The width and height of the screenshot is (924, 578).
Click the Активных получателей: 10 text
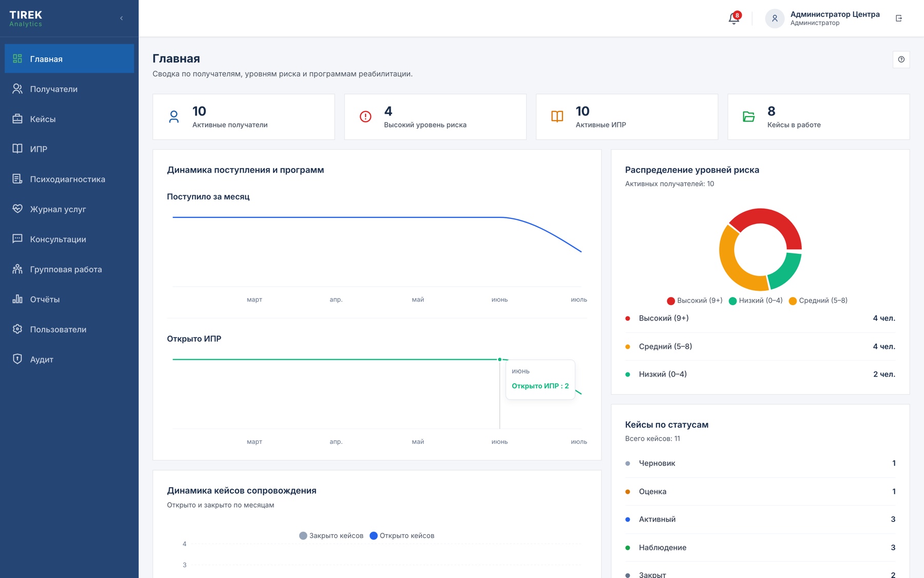click(x=669, y=183)
